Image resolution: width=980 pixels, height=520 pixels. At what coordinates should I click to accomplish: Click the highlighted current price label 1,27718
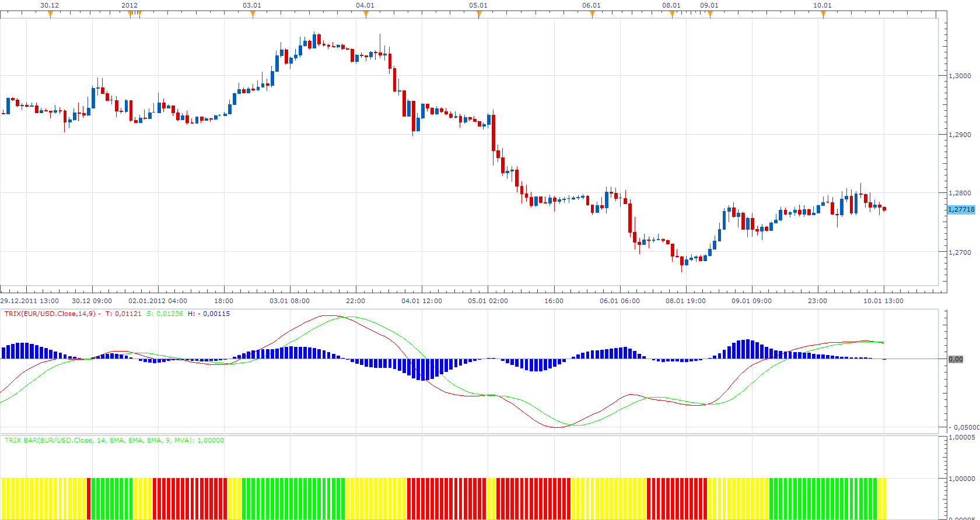[x=961, y=209]
